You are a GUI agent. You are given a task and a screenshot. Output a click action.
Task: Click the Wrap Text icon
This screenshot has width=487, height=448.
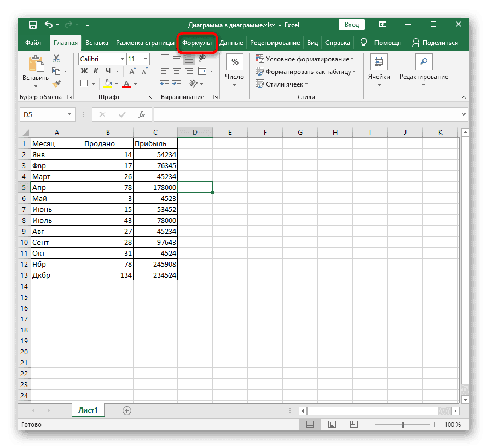point(202,59)
